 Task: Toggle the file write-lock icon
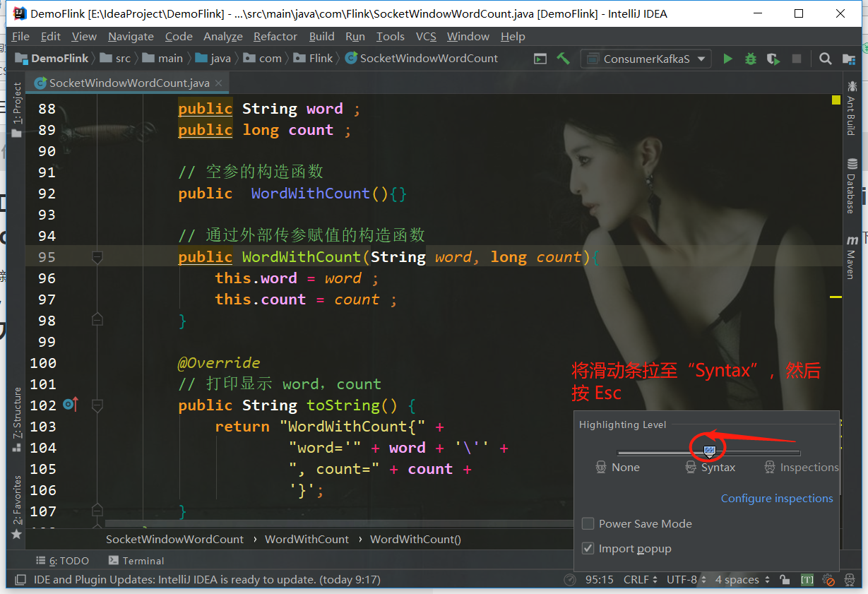pos(784,579)
